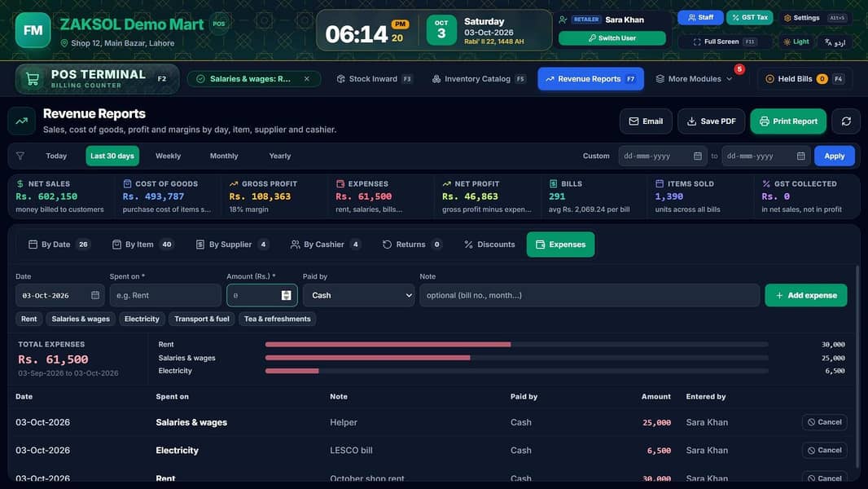Click the Save PDF button

pos(712,121)
